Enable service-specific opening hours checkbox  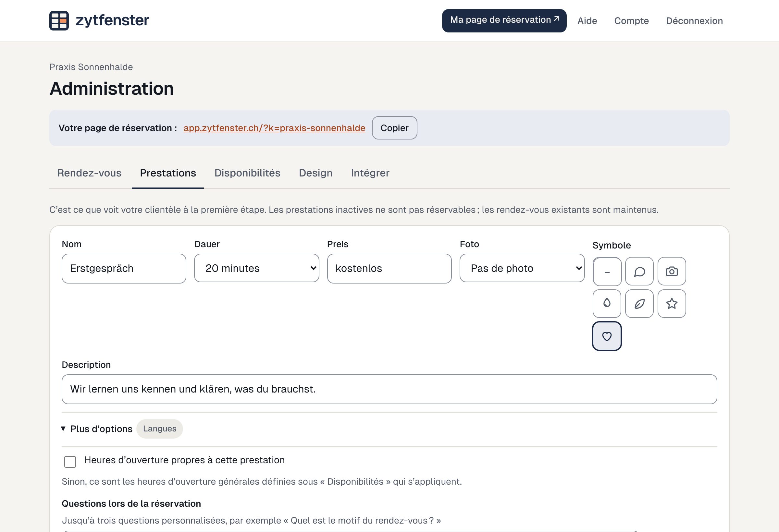tap(70, 462)
